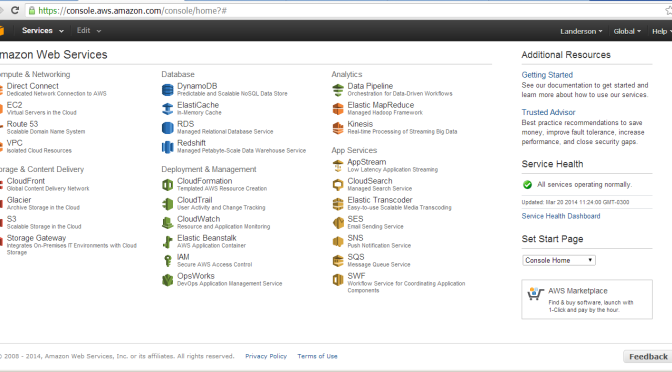Screen dimensions: 672x372
Task: Open the AWS Marketplace text link
Action: pyautogui.click(x=578, y=291)
